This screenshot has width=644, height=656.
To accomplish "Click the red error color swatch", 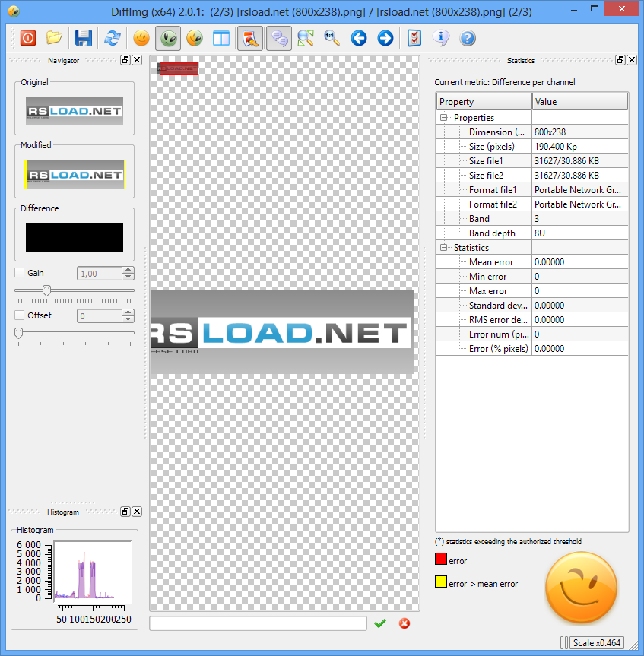I will (441, 559).
